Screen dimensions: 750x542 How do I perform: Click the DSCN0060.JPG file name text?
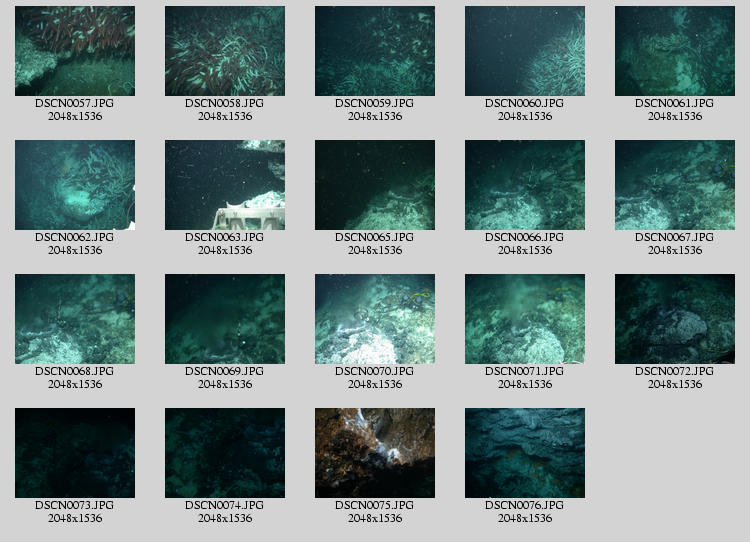[x=524, y=103]
